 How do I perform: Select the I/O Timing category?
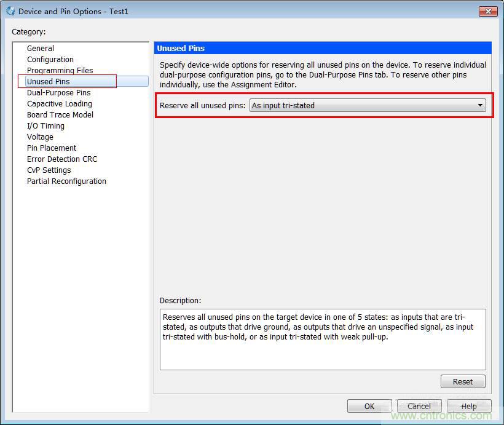[45, 126]
